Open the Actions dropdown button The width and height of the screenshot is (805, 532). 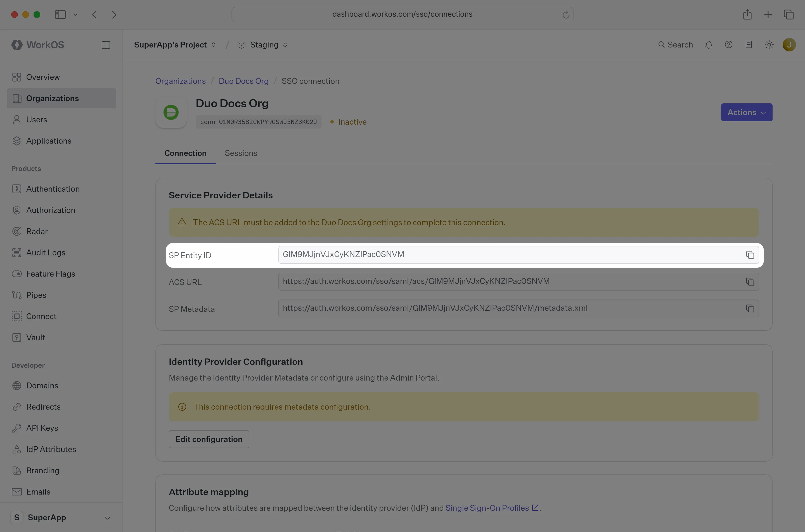tap(747, 112)
